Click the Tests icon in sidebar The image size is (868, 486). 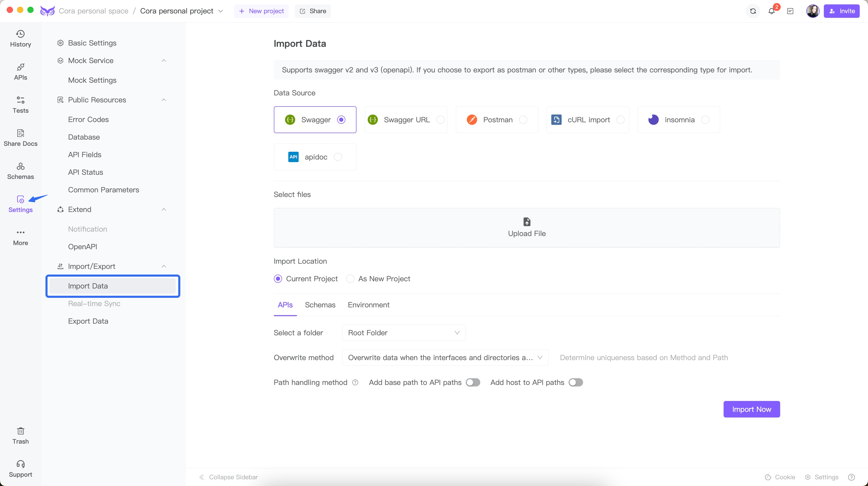coord(20,104)
